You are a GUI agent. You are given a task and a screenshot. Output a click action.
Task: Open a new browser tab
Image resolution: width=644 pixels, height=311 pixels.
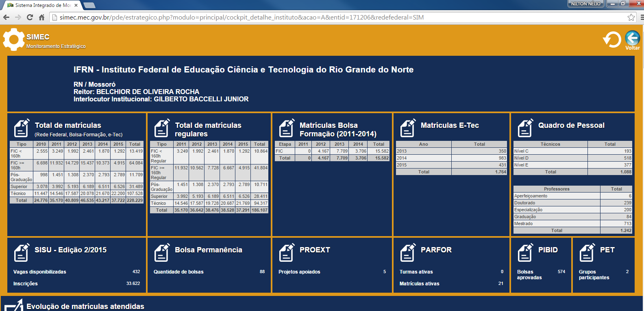(x=89, y=5)
